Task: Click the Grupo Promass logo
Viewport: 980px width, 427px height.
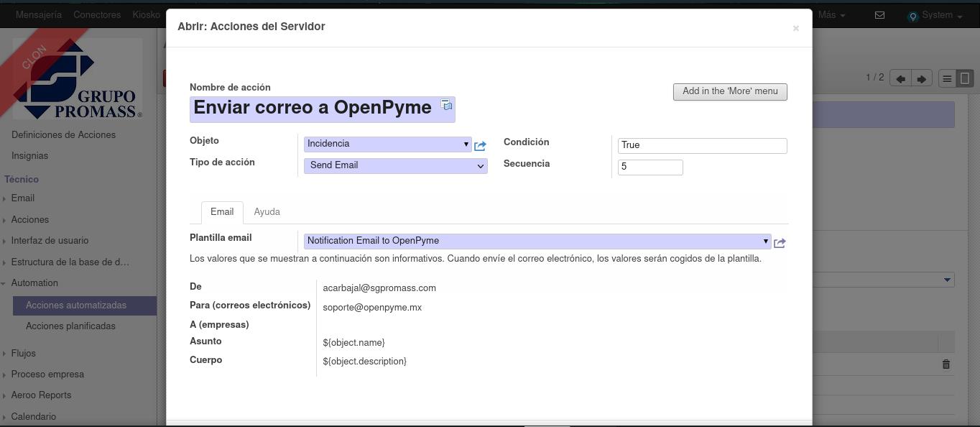Action: pos(78,79)
